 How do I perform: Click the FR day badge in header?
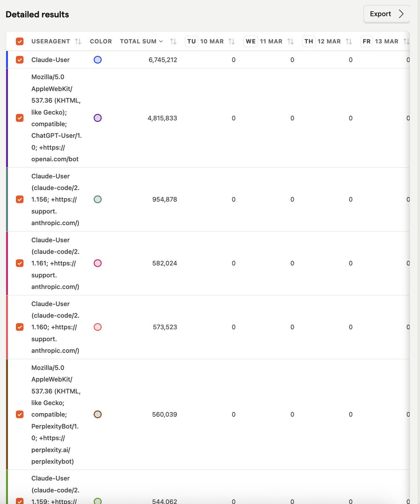click(x=367, y=41)
